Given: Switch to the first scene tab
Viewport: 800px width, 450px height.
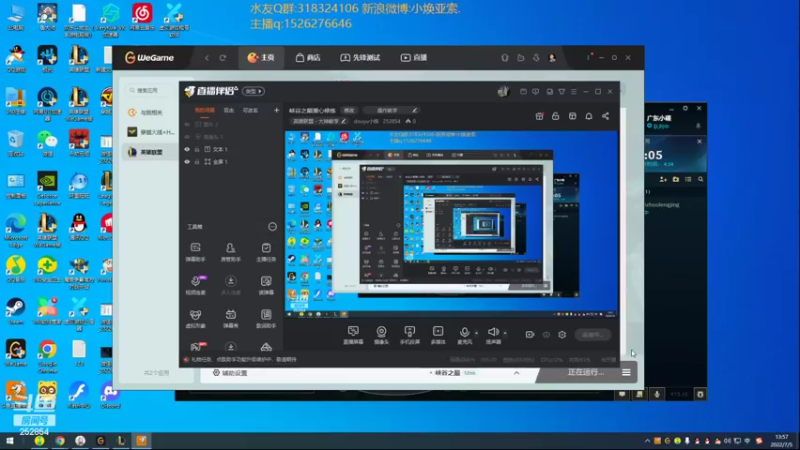Looking at the screenshot, I should click(205, 110).
